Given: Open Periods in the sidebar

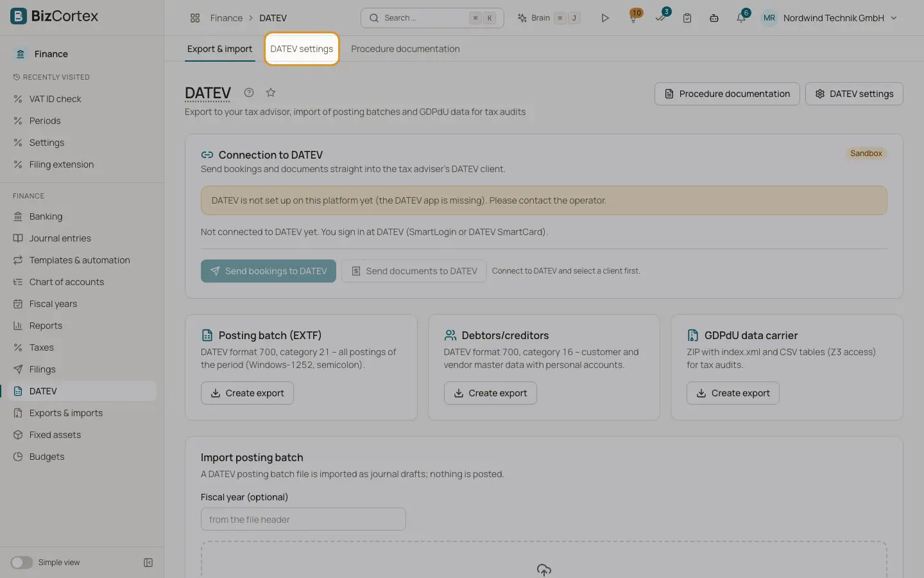Looking at the screenshot, I should click(x=82, y=121).
